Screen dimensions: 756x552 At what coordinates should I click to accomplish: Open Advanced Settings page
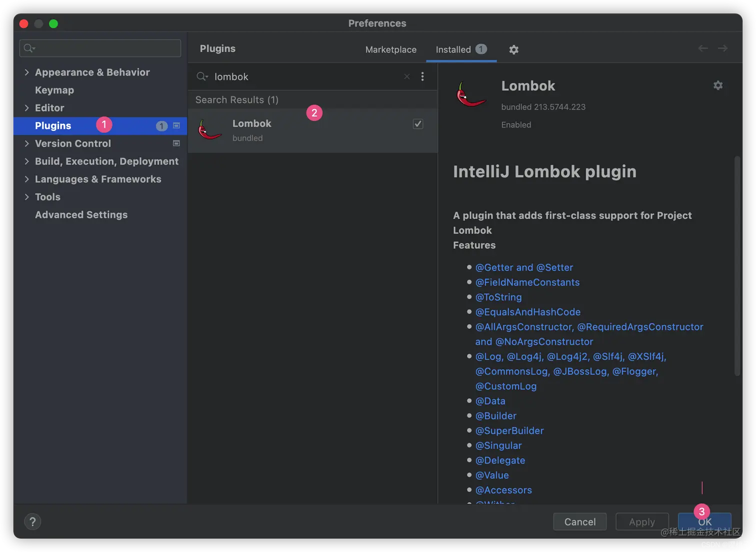coord(81,215)
